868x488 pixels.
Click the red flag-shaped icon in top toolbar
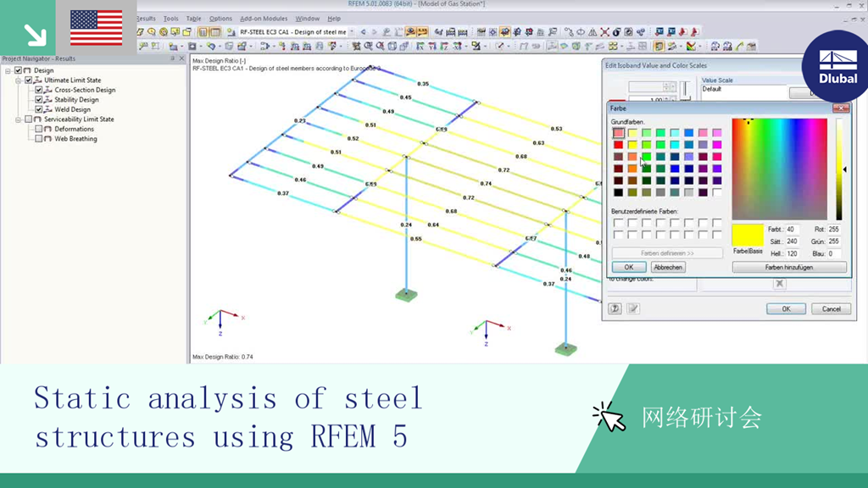click(x=682, y=32)
